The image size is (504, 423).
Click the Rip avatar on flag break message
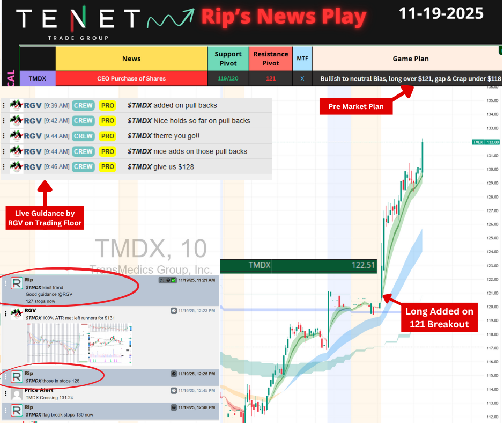coord(17,411)
